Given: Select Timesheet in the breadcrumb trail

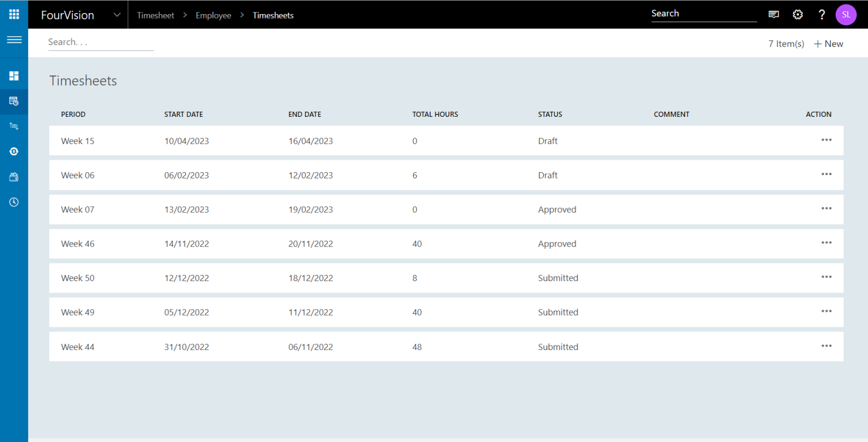Looking at the screenshot, I should tap(155, 15).
